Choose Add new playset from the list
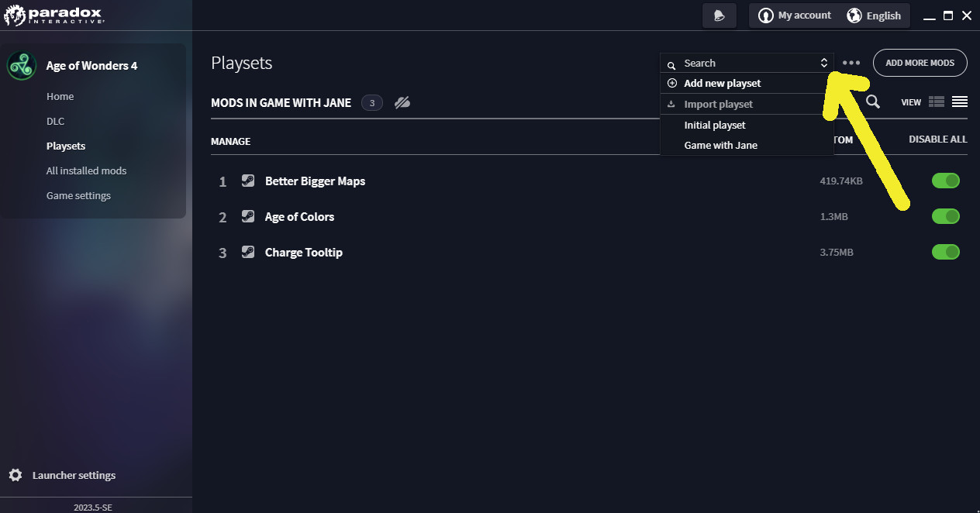This screenshot has height=513, width=980. 722,83
